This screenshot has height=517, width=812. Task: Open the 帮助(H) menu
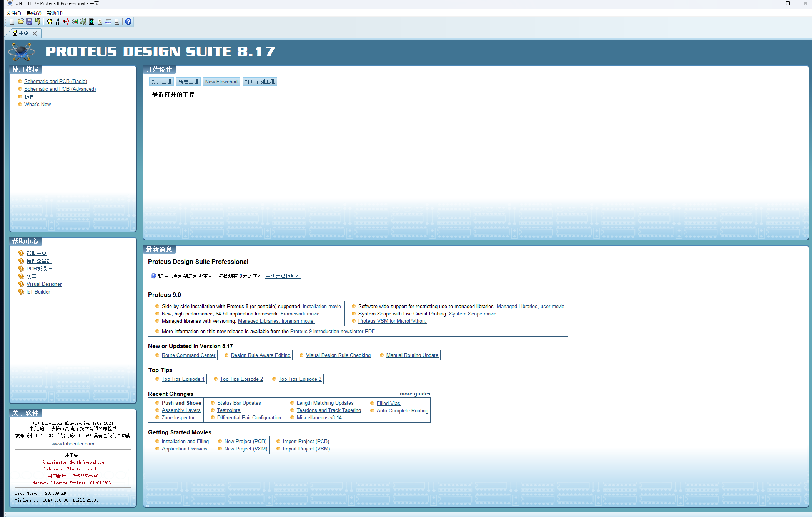(54, 13)
